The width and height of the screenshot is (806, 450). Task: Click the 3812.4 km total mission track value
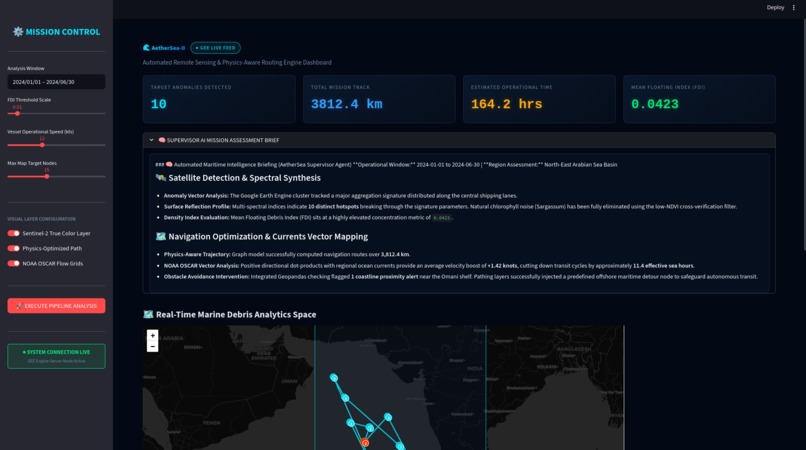[346, 104]
